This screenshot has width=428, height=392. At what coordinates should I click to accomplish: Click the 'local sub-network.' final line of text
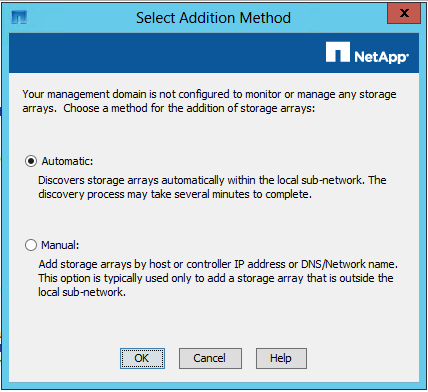82,292
